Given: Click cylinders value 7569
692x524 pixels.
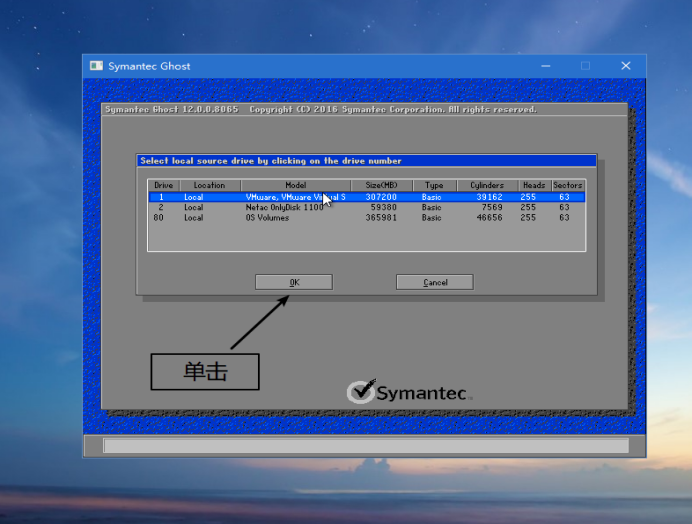Looking at the screenshot, I should (x=492, y=207).
